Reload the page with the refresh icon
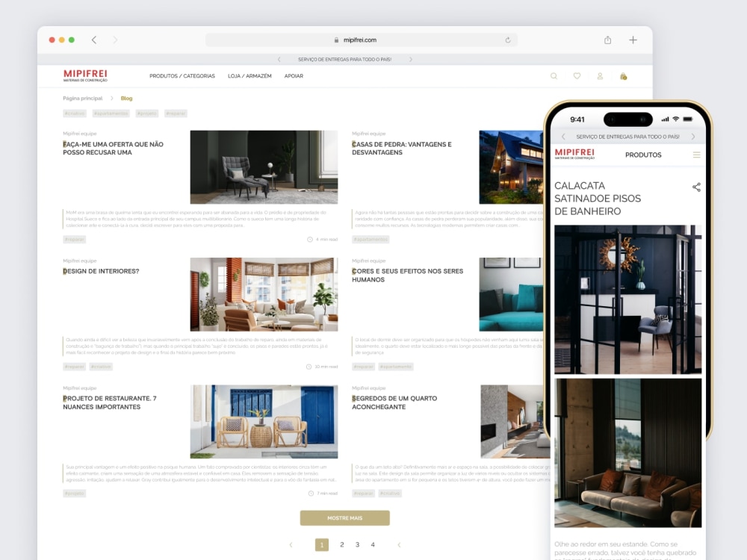Image resolution: width=747 pixels, height=560 pixels. coord(508,40)
